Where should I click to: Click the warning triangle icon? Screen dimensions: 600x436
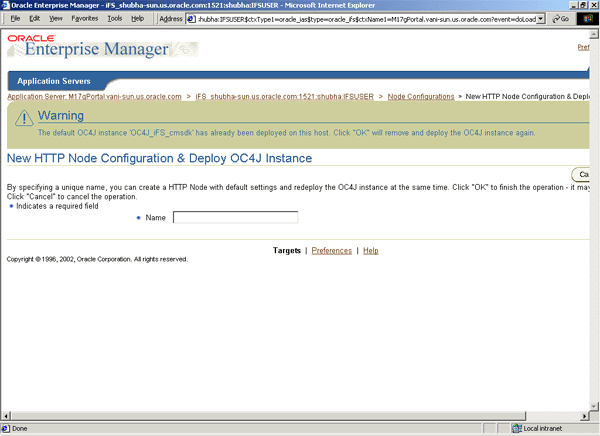[24, 118]
